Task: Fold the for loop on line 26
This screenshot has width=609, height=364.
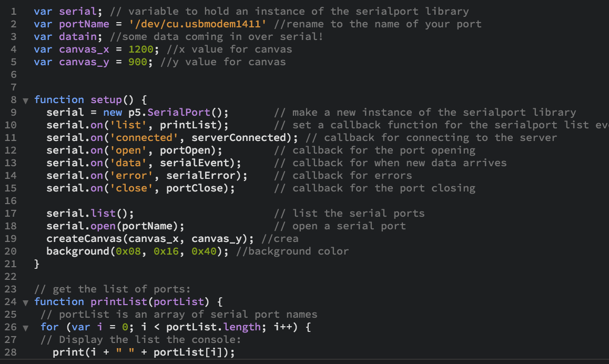Action: pos(26,327)
